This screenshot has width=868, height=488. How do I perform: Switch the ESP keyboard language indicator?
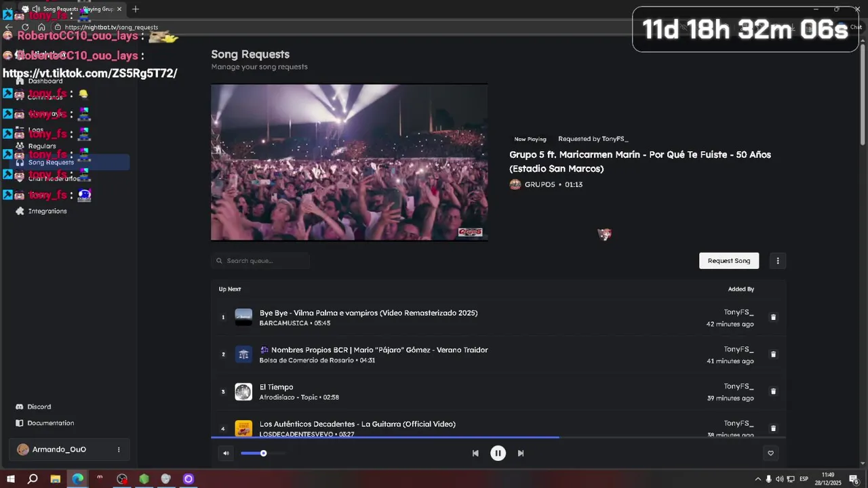804,479
